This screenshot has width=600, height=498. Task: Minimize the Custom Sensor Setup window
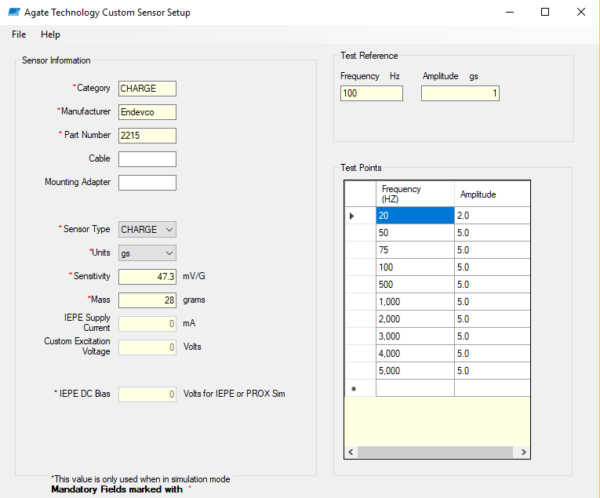510,12
